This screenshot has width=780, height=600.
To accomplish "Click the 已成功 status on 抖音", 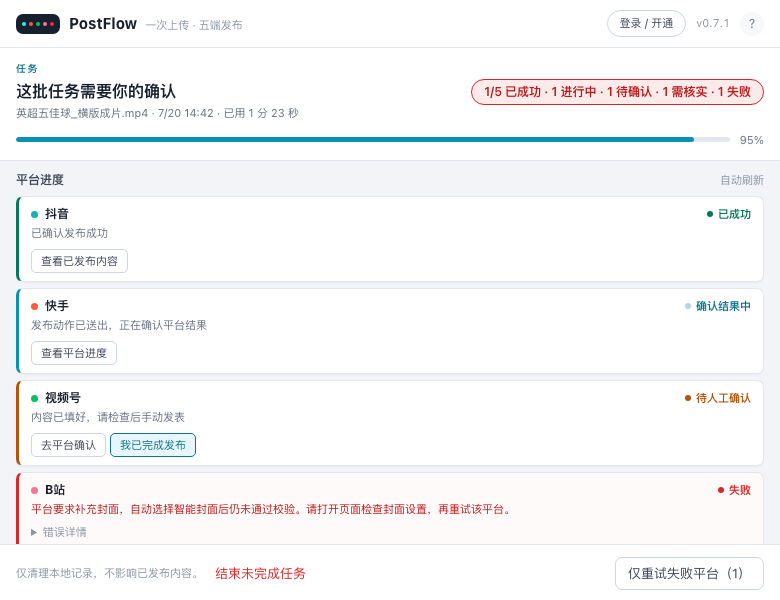I will click(729, 214).
